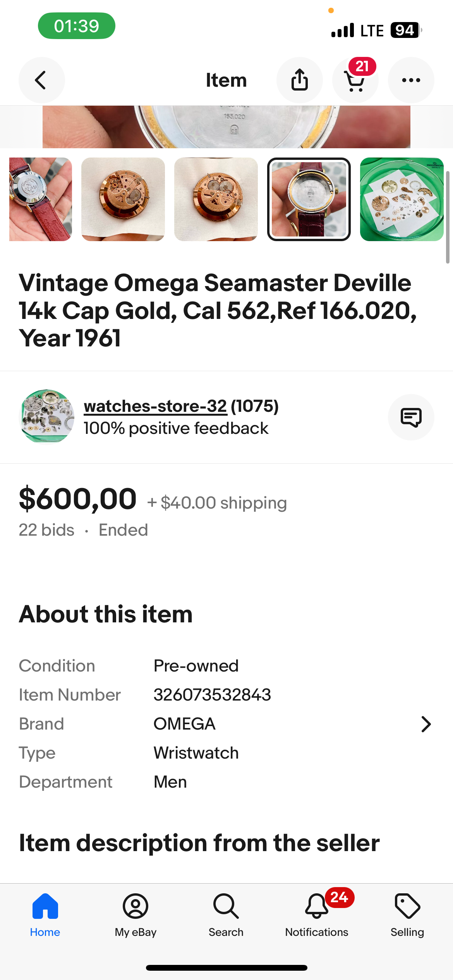Select the disassembled parts thumbnail on green
453x980 pixels.
402,199
